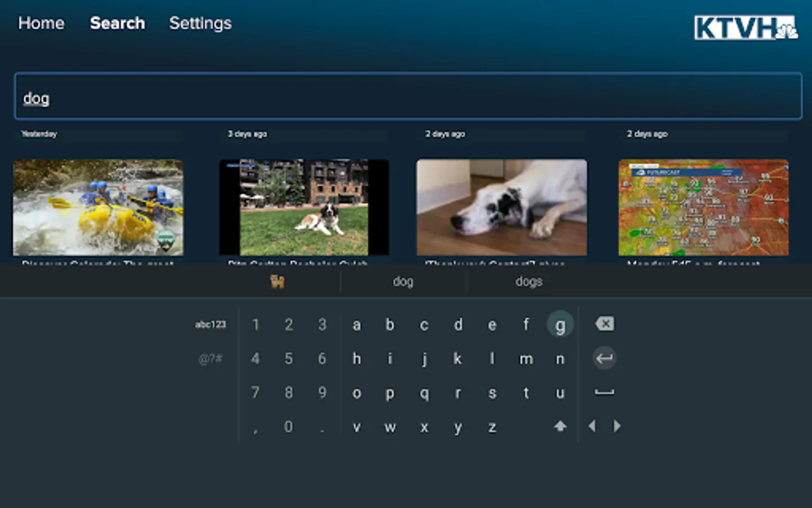
Task: Tap the letter x key
Action: (x=424, y=427)
